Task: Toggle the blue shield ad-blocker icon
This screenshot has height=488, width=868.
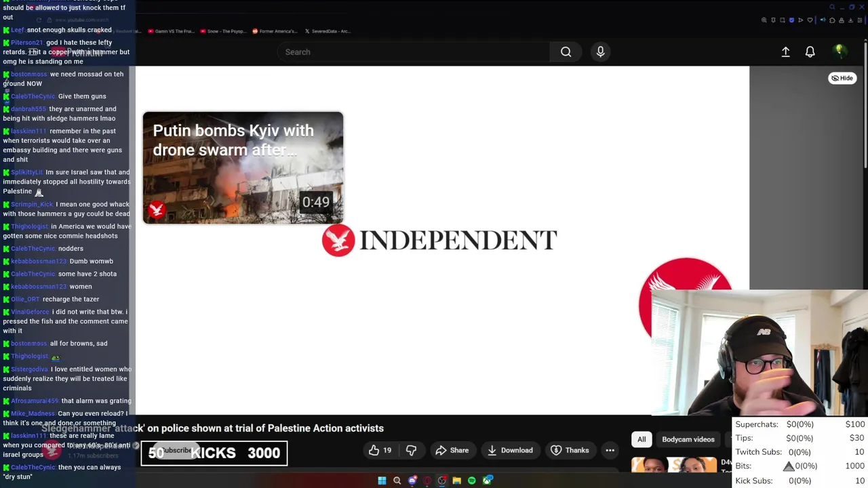Action: (x=791, y=20)
